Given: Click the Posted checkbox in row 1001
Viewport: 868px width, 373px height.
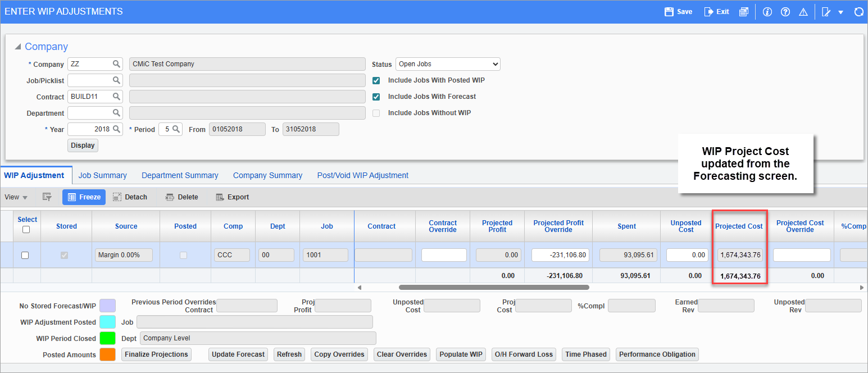Looking at the screenshot, I should [183, 255].
